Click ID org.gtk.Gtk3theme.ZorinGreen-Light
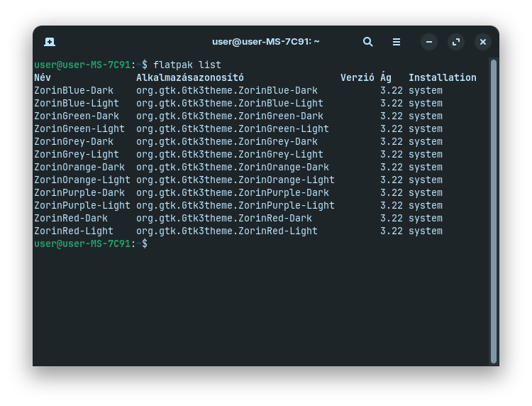This screenshot has width=532, height=406. click(233, 128)
